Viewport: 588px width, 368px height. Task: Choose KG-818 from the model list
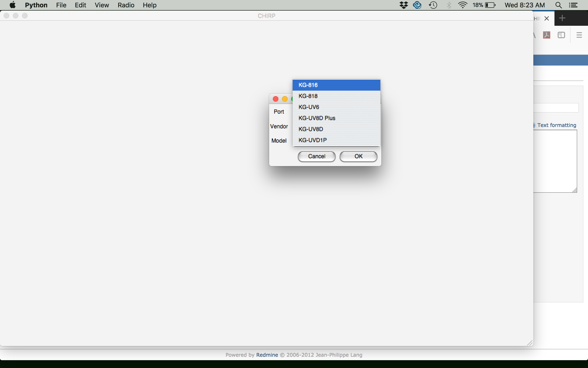click(336, 96)
